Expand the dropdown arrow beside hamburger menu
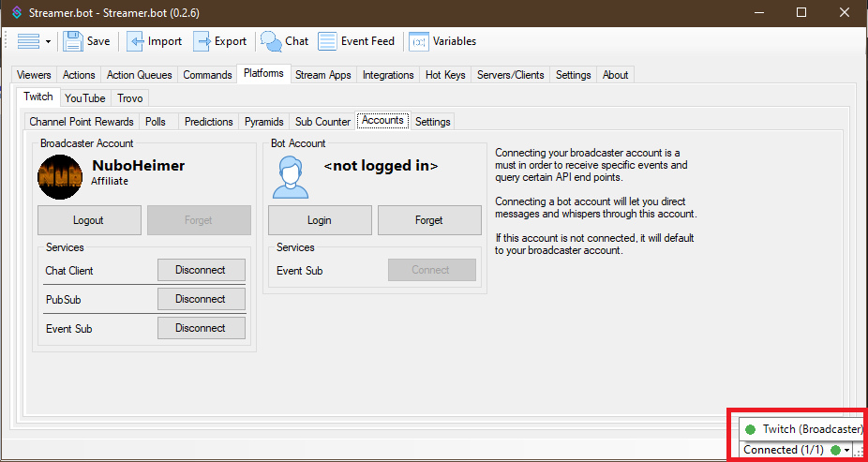 coord(48,42)
